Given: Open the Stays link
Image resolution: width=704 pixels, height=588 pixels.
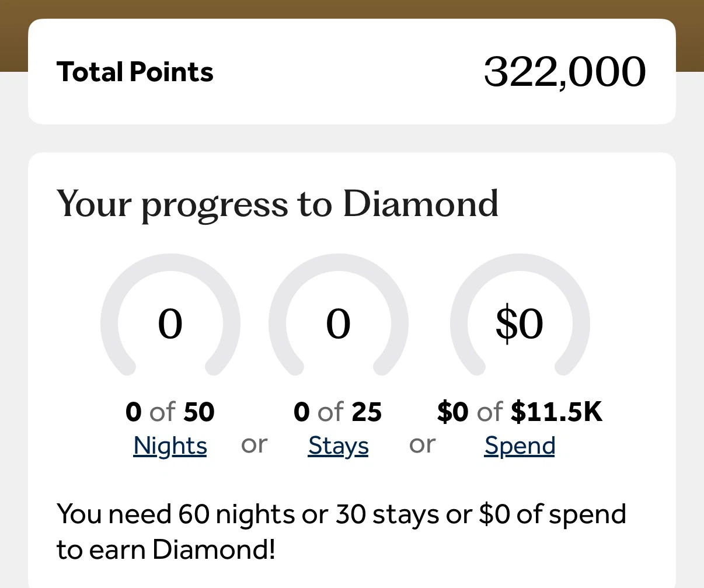Looking at the screenshot, I should tap(339, 447).
